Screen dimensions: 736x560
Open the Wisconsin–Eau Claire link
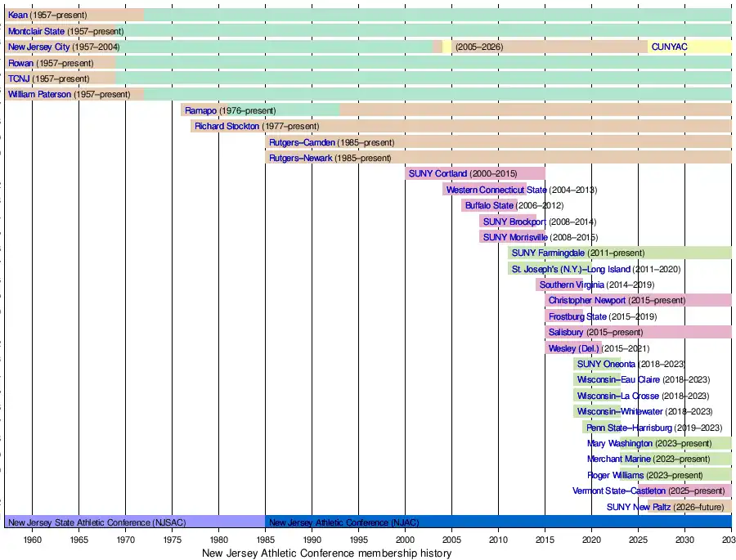[x=617, y=380]
